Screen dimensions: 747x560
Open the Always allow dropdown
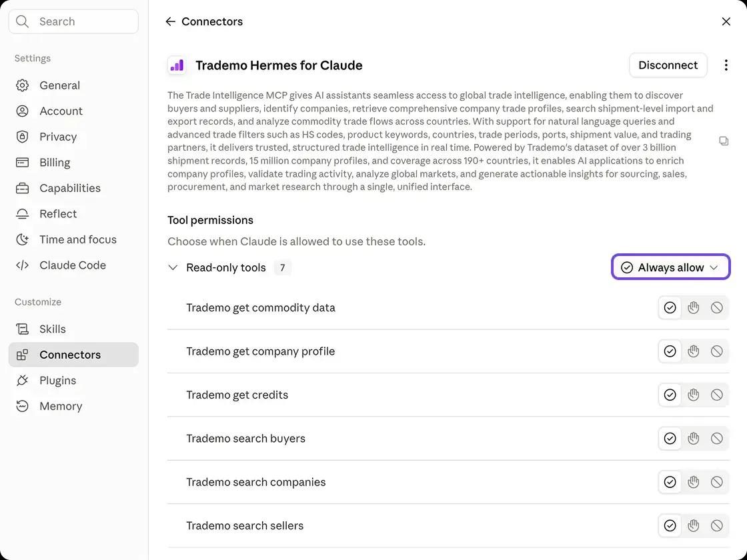(670, 267)
